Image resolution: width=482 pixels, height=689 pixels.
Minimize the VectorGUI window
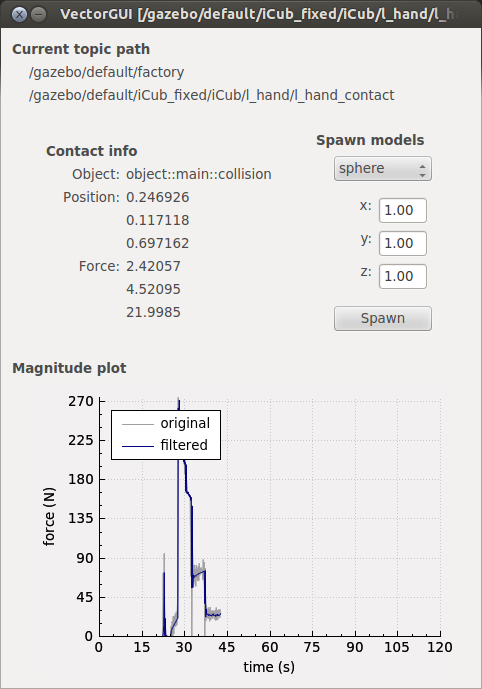tap(39, 15)
